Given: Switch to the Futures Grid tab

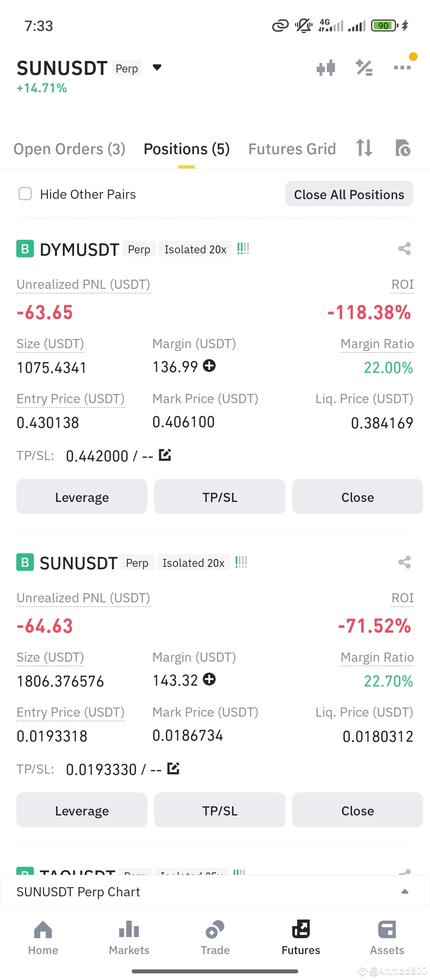Looking at the screenshot, I should pyautogui.click(x=292, y=149).
